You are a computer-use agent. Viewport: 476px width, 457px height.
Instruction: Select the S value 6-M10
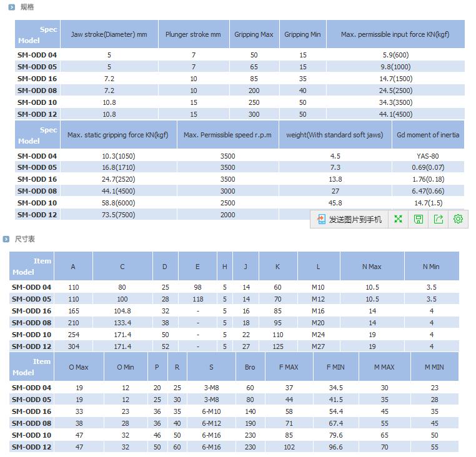[211, 411]
